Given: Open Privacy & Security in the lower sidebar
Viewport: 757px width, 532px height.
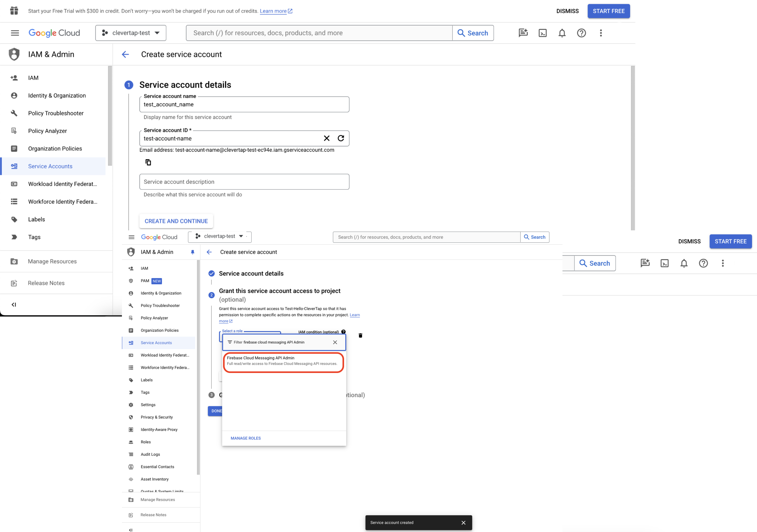Looking at the screenshot, I should (159, 417).
